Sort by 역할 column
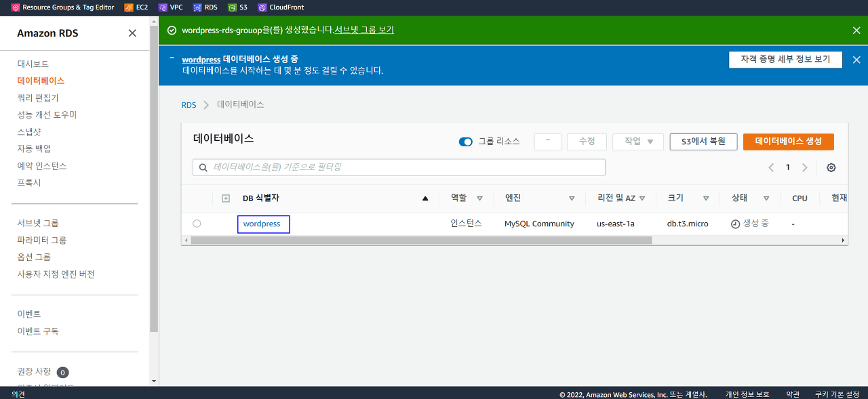 tap(479, 198)
